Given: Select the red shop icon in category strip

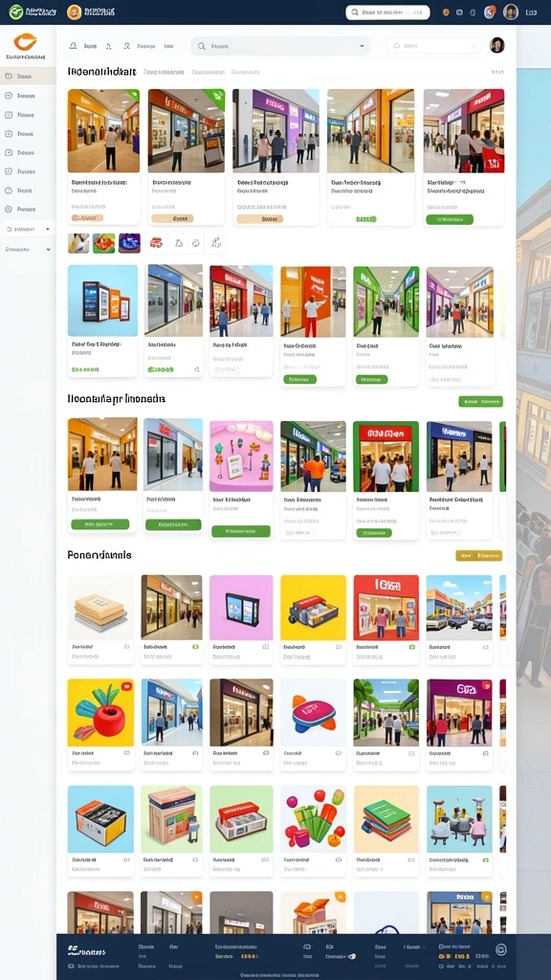Looking at the screenshot, I should [x=156, y=243].
